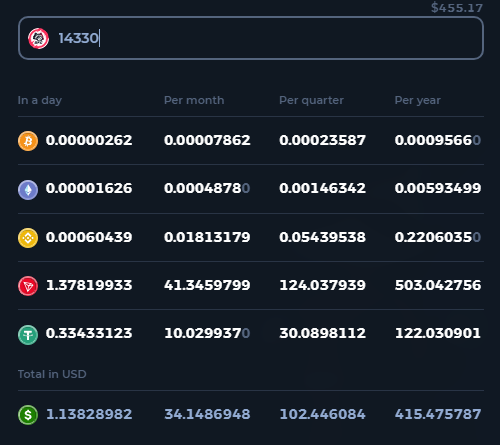
Task: Select USD daily total 1.13828982
Action: [x=89, y=414]
